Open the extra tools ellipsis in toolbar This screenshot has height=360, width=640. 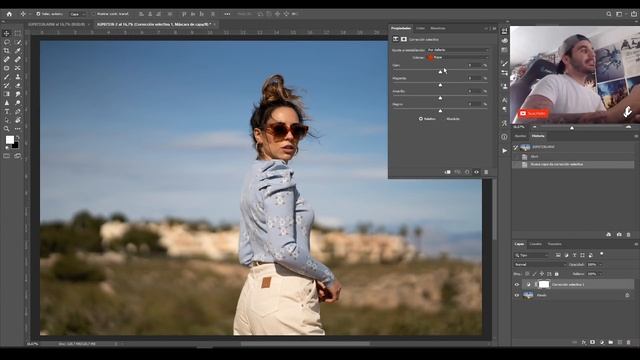tap(18, 129)
